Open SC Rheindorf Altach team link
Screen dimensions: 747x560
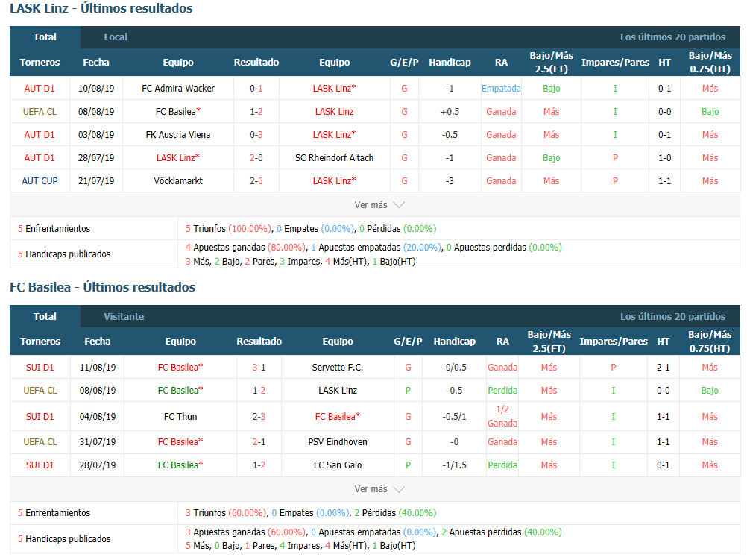click(335, 158)
